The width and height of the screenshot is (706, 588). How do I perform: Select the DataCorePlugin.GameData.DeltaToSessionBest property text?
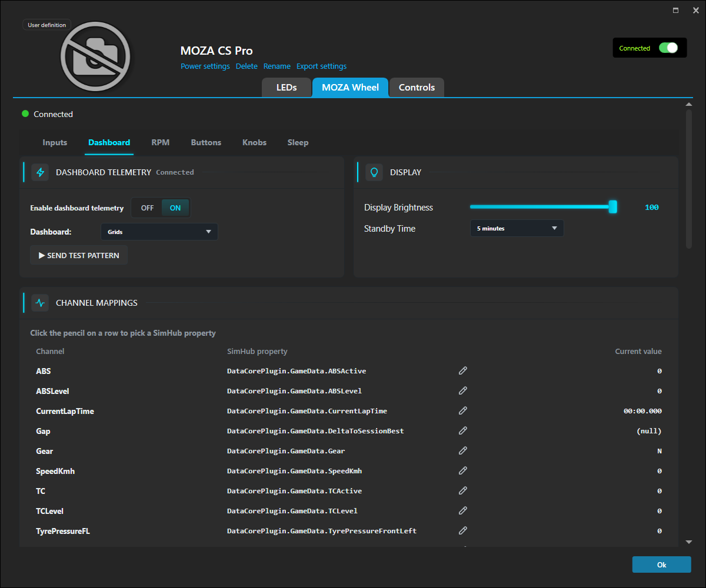pos(315,431)
